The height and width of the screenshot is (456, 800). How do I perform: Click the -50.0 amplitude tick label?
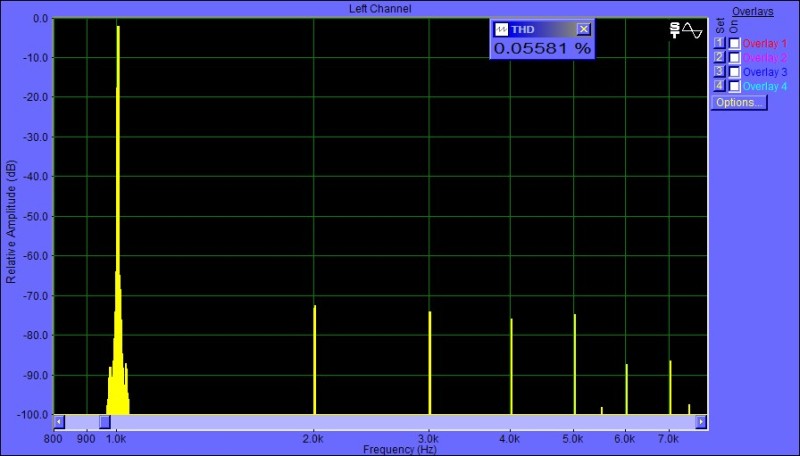[x=36, y=216]
